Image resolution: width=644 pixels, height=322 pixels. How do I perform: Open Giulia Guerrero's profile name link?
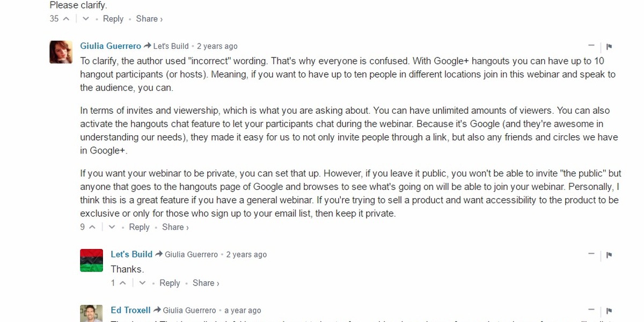[x=111, y=46]
